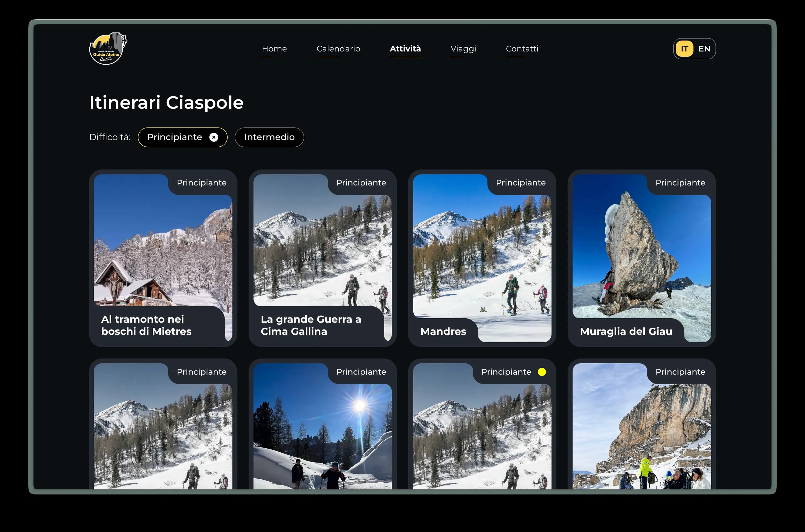Open the Contatti page
The width and height of the screenshot is (805, 532).
click(x=522, y=49)
